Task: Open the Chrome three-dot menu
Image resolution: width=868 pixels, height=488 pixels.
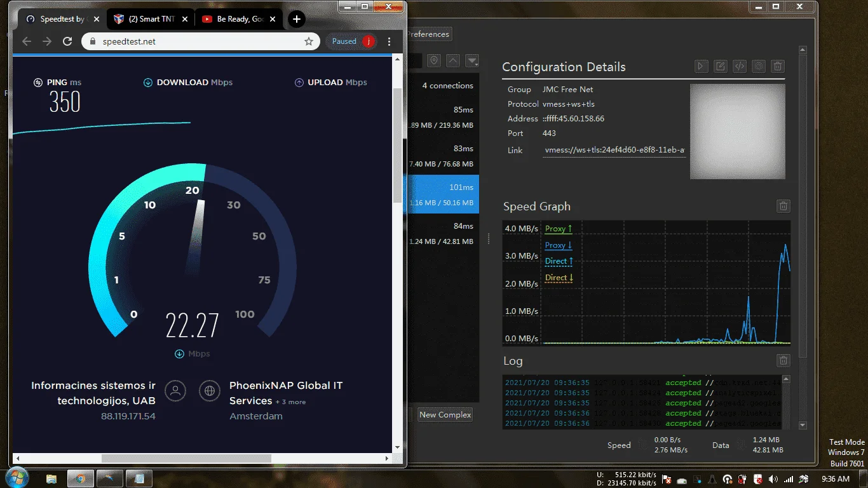Action: click(x=390, y=41)
